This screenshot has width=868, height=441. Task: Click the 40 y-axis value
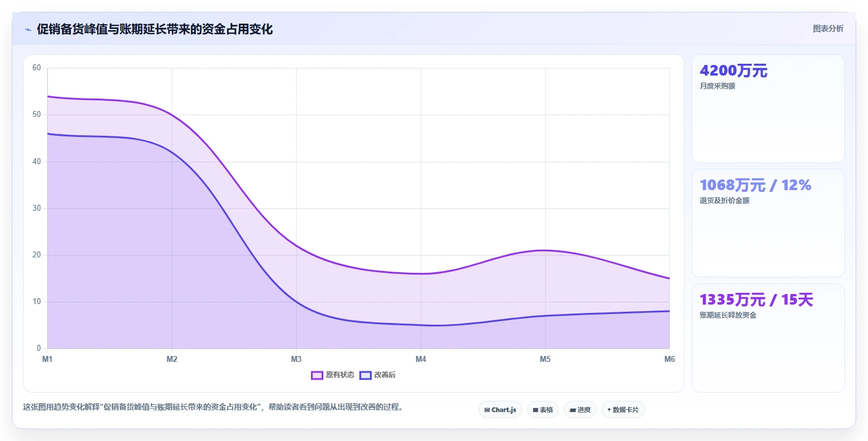point(37,162)
